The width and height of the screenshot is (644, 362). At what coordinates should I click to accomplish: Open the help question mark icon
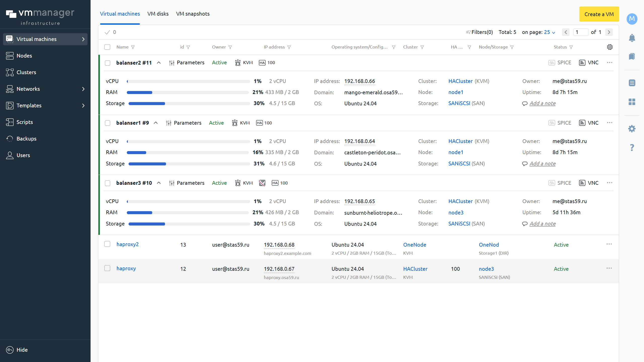(632, 147)
